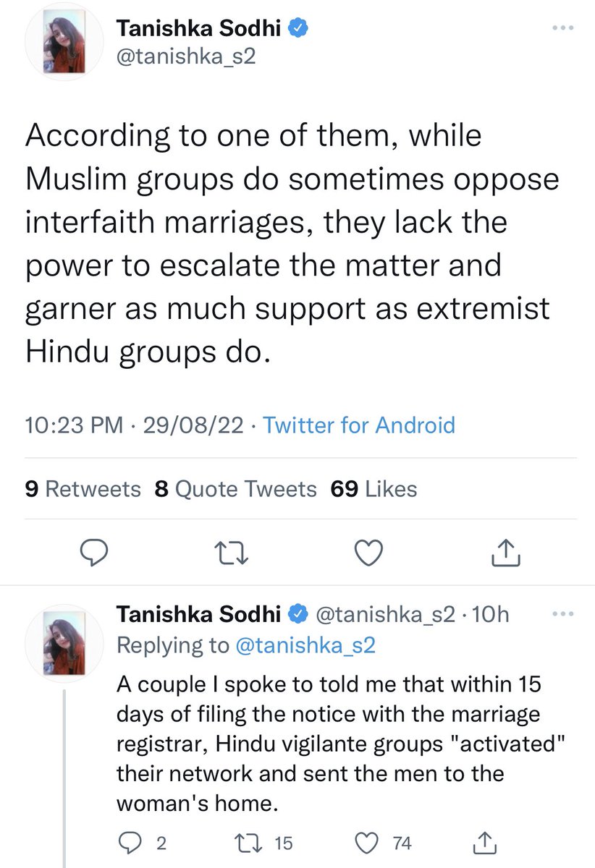Open three-dot menu on reply tweet
Screen dimensions: 595x868
point(562,614)
